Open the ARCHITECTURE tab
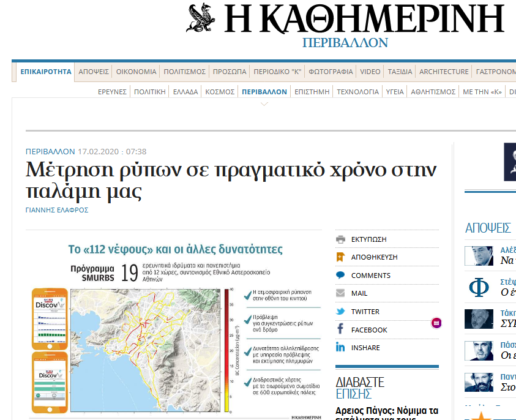This screenshot has width=516, height=420. (444, 72)
